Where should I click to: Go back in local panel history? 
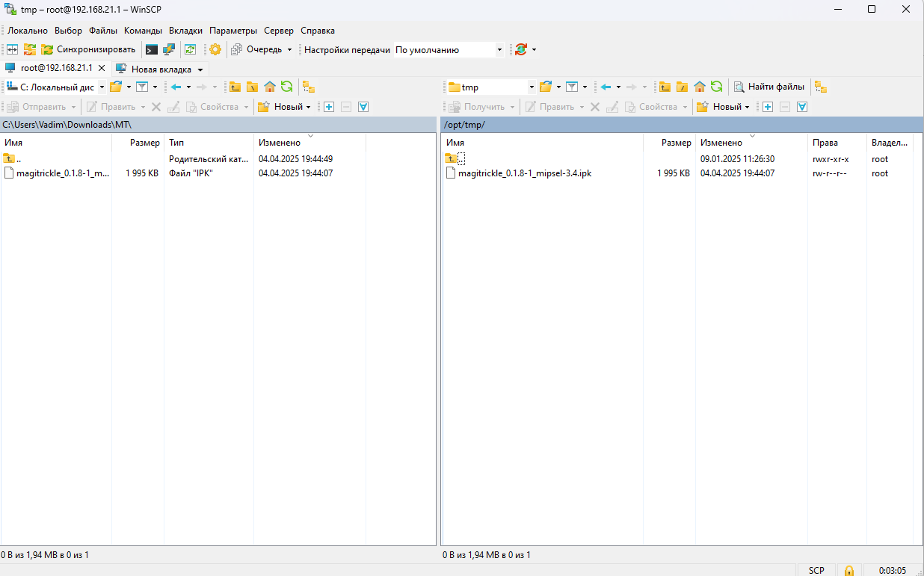(x=176, y=87)
